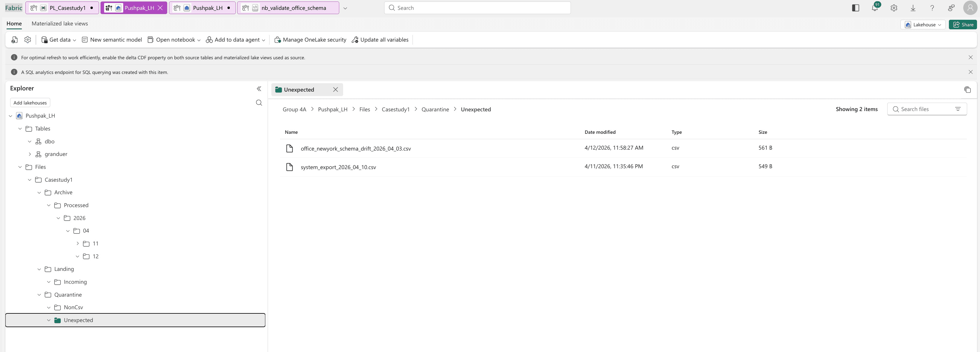Collapse the Landing folder chevron
The height and width of the screenshot is (352, 980).
pyautogui.click(x=39, y=269)
